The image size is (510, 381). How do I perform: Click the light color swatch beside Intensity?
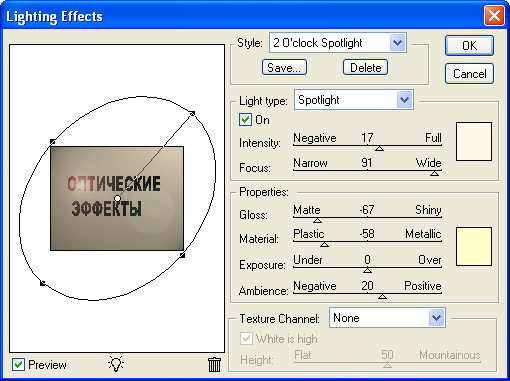pos(474,141)
